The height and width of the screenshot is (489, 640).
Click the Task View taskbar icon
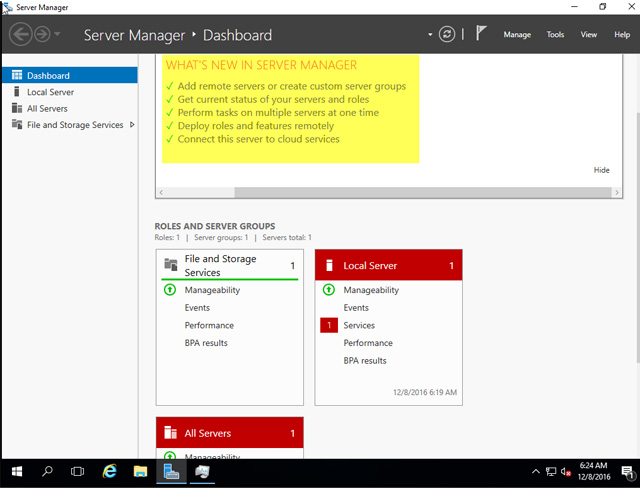77,471
